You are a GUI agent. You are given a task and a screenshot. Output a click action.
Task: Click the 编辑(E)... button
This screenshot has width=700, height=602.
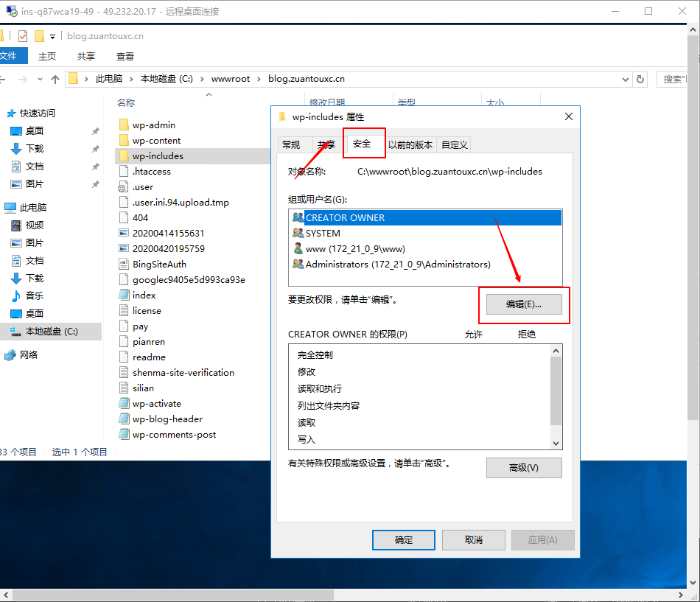pyautogui.click(x=524, y=304)
